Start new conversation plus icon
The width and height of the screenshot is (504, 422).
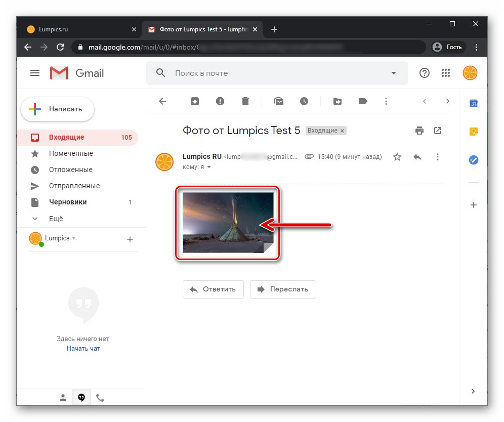(130, 239)
